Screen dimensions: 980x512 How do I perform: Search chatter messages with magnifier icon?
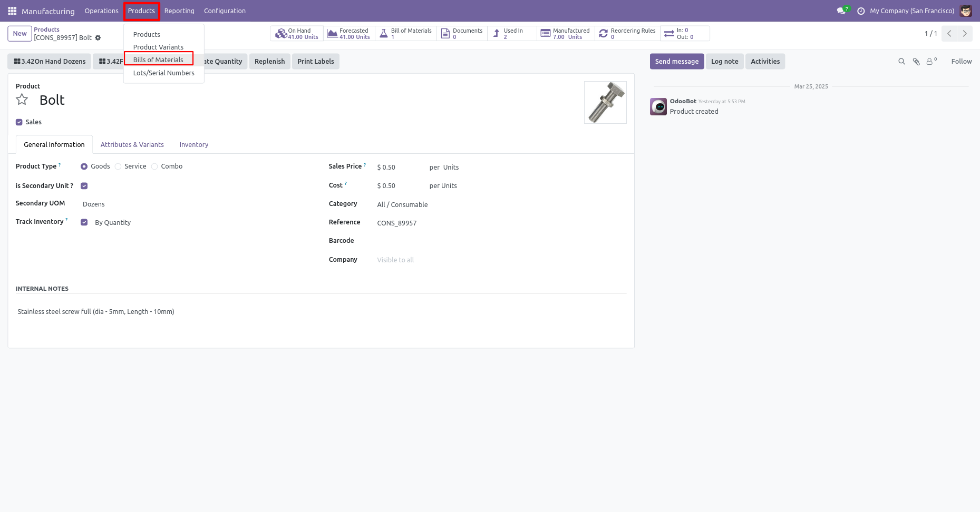901,62
